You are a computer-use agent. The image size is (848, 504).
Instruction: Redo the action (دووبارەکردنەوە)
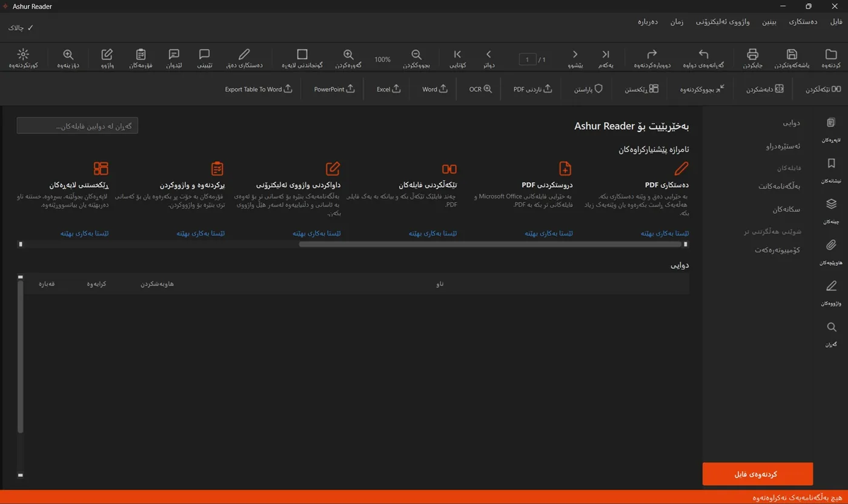coord(652,58)
